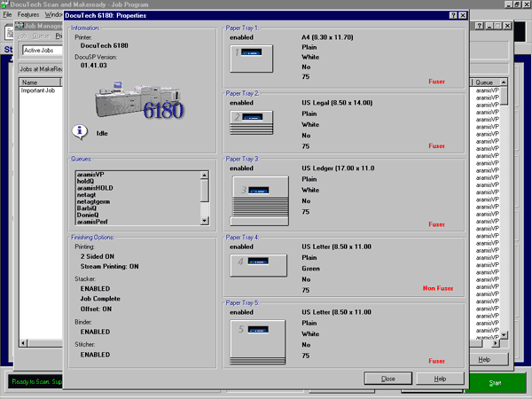
Task: Click the A4 (8.30 x 11.70) paper size text
Action: [x=327, y=37]
